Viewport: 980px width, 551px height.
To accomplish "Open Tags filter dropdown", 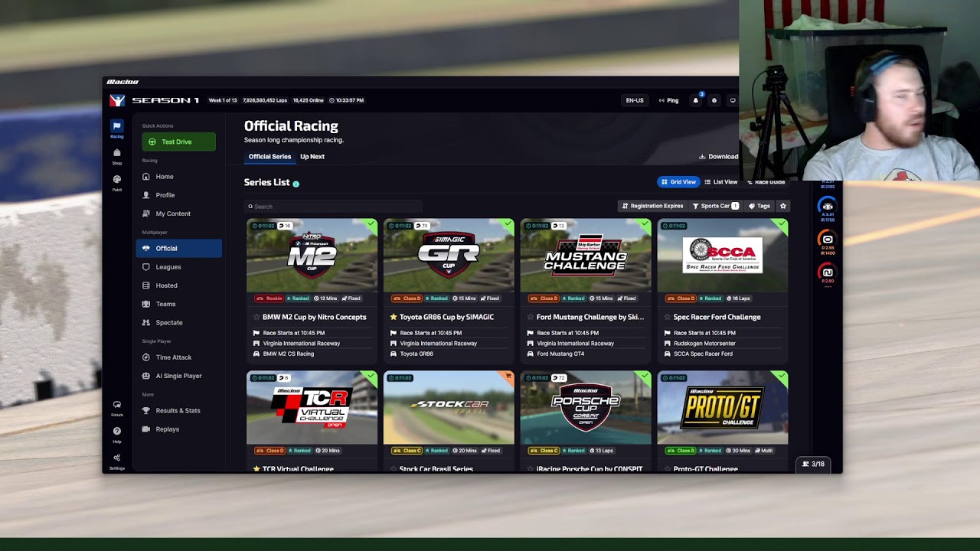I will tap(759, 206).
